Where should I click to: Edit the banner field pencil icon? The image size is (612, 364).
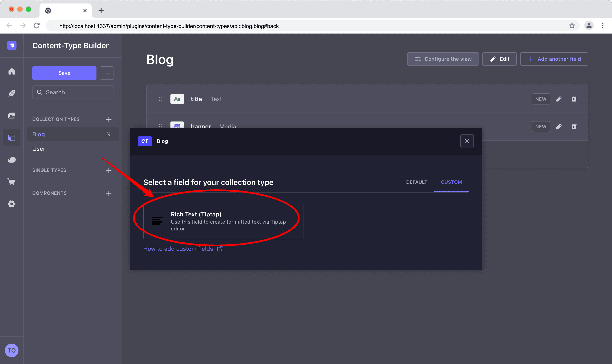pyautogui.click(x=559, y=127)
